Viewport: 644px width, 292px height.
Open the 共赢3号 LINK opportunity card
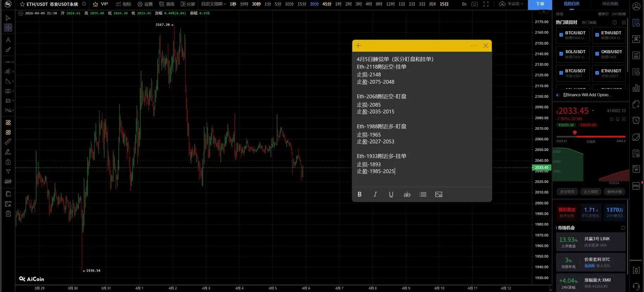click(x=591, y=242)
